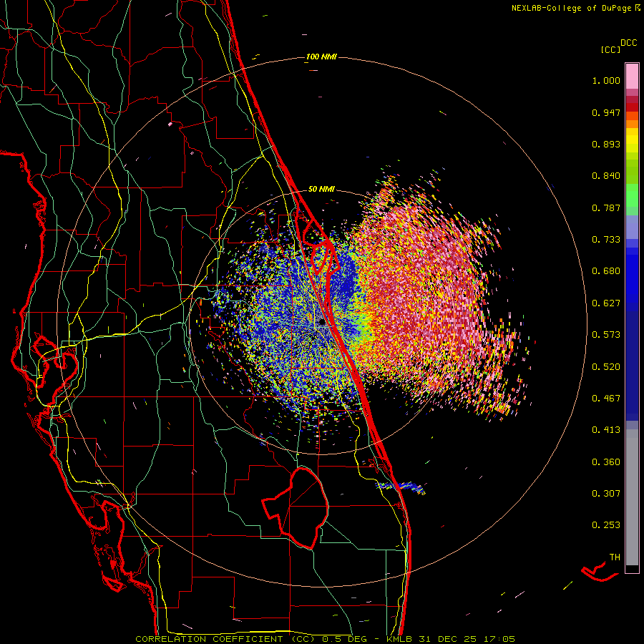This screenshot has height=644, width=644.
Task: Select the 0.733 scale value
Action: (606, 240)
